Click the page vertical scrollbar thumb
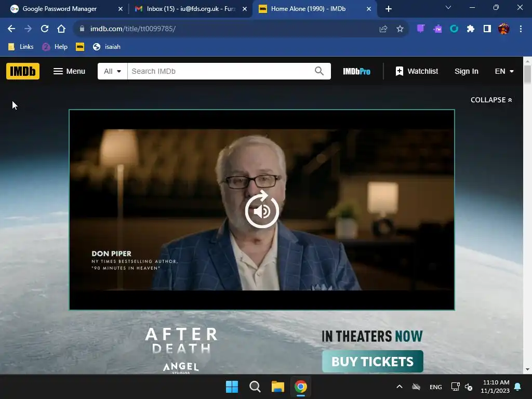Viewport: 532px width, 399px height. click(x=527, y=74)
